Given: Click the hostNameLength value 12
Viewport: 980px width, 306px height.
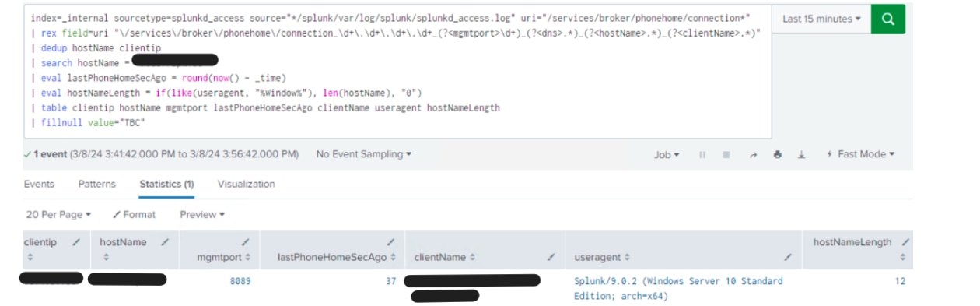Looking at the screenshot, I should coord(900,281).
